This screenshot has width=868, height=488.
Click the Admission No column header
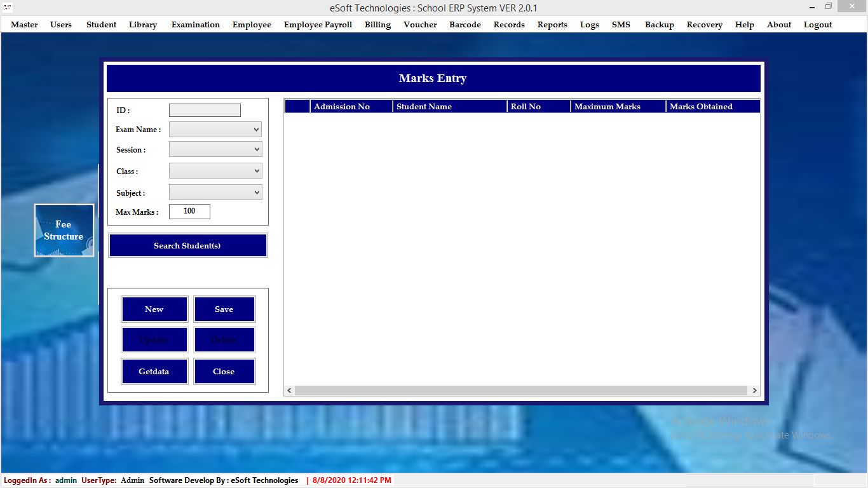pos(351,107)
